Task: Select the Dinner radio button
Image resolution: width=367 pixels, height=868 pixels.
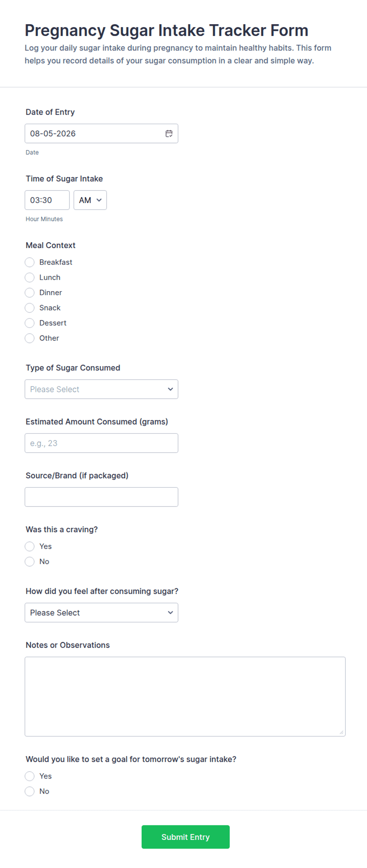Action: (30, 293)
